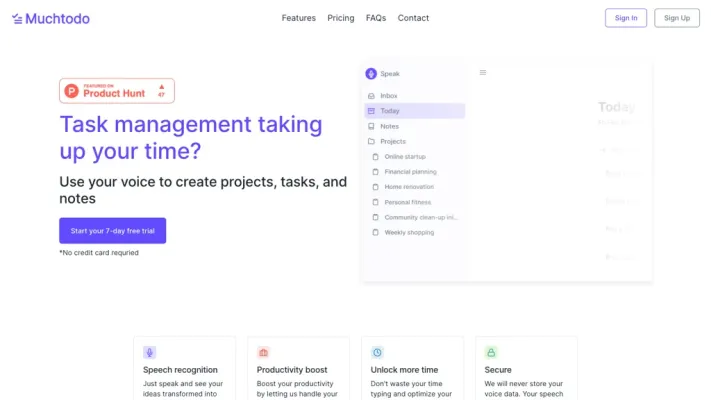711x400 pixels.
Task: Click the Speech recognition microphone icon
Action: point(150,352)
